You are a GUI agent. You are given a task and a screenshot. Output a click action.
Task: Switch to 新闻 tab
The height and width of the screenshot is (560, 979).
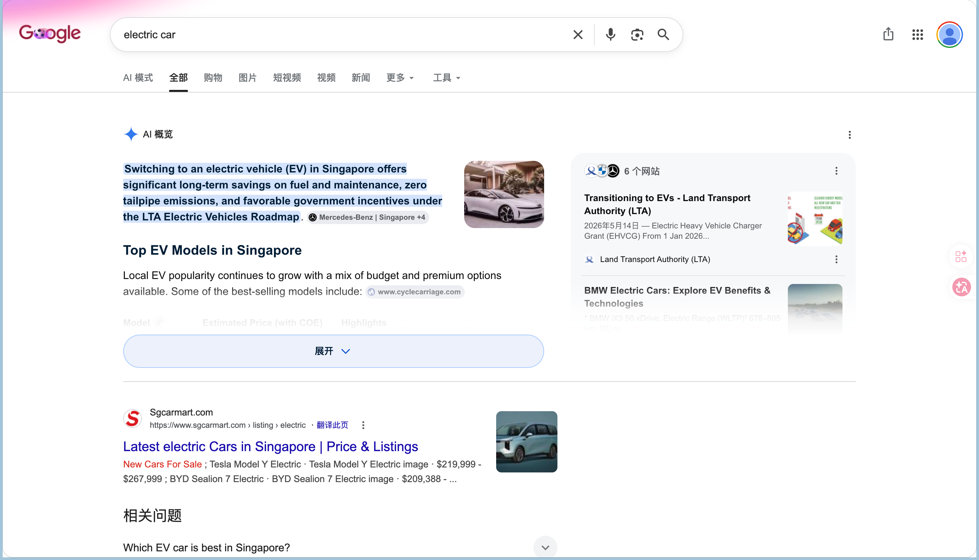pyautogui.click(x=361, y=78)
